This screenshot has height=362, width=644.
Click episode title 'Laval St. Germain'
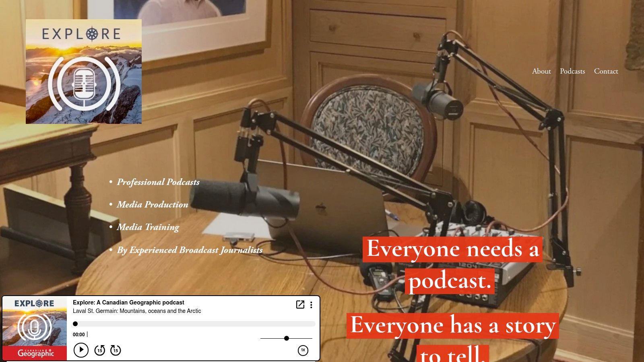pyautogui.click(x=137, y=311)
